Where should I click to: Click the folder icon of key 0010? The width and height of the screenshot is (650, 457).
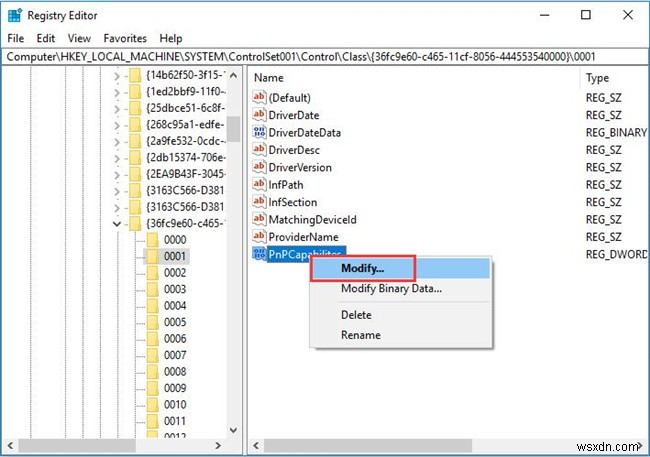click(x=153, y=405)
